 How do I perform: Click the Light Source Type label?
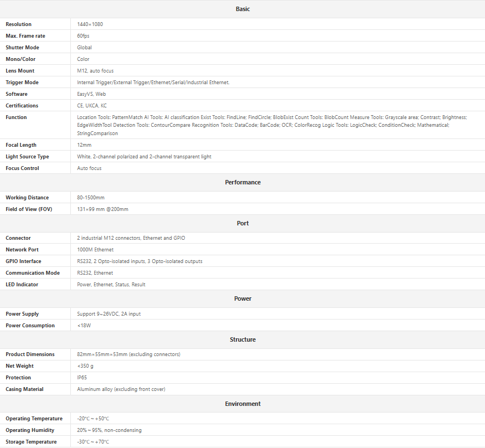[27, 157]
